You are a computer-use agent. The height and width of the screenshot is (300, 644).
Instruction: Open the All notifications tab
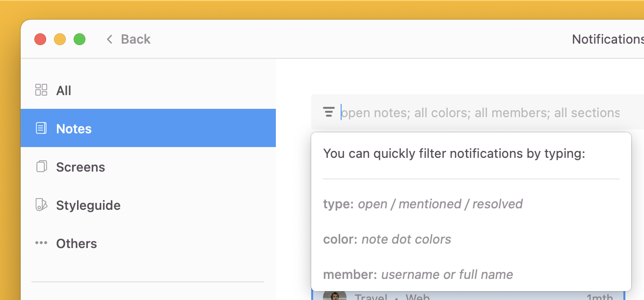pos(64,91)
